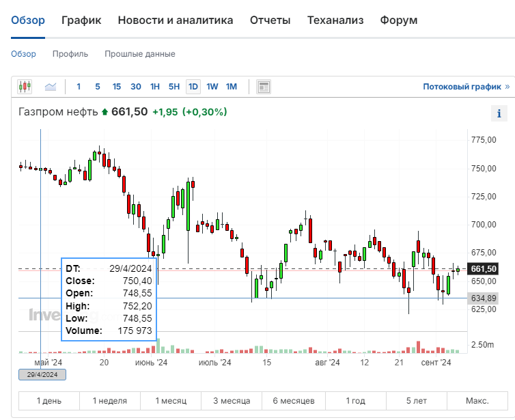Open the Профиль subtab
515x420 pixels.
click(x=70, y=54)
